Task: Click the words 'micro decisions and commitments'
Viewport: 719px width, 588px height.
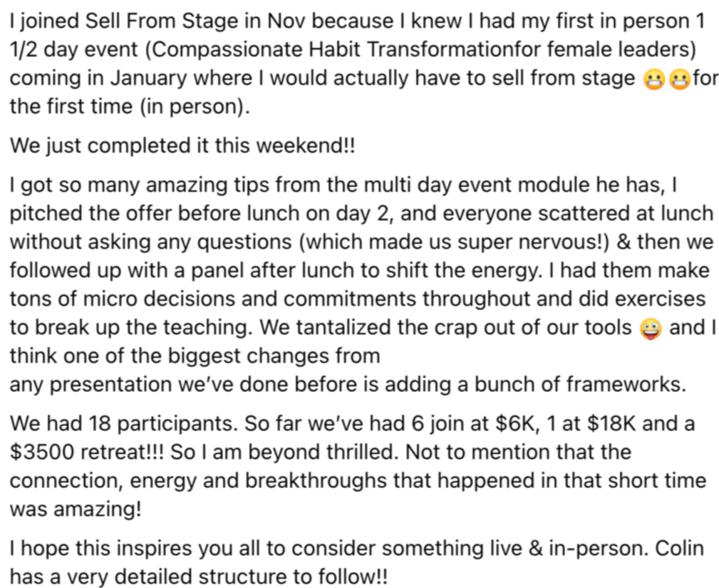Action: point(250,299)
